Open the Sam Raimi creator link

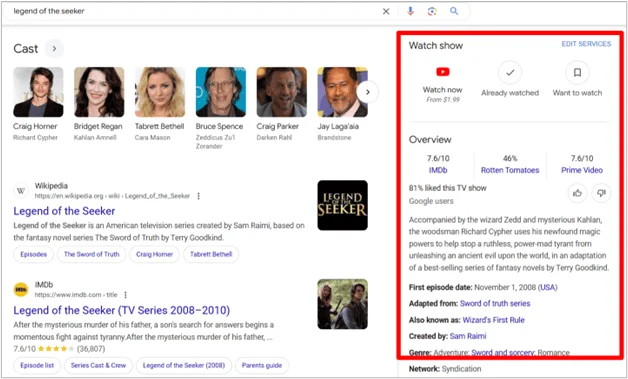point(468,336)
